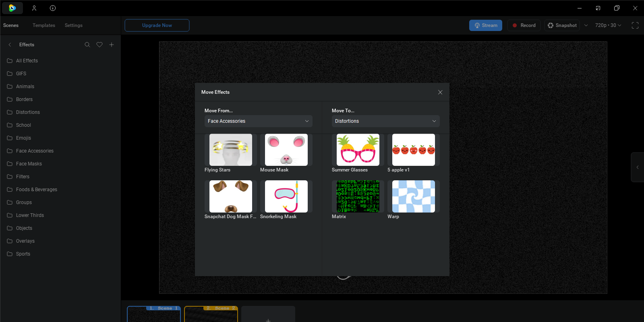This screenshot has width=644, height=322.
Task: Click the Upgrade Now button
Action: tap(157, 25)
